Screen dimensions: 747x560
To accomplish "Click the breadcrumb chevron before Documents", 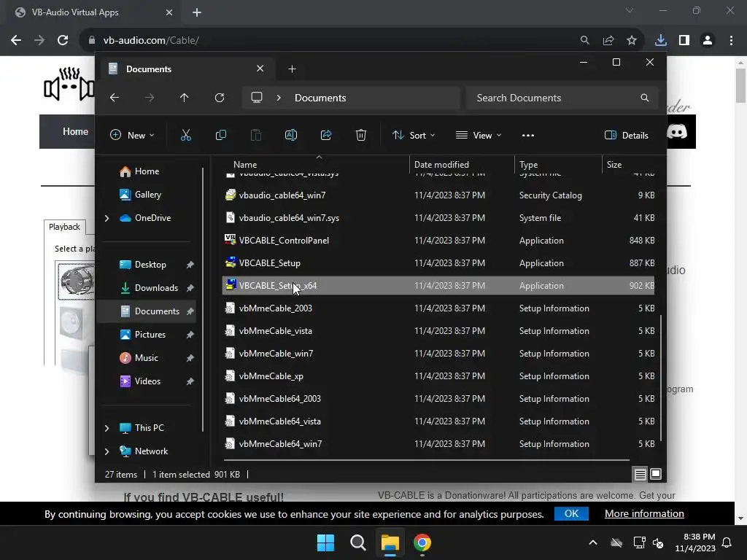I will (279, 98).
